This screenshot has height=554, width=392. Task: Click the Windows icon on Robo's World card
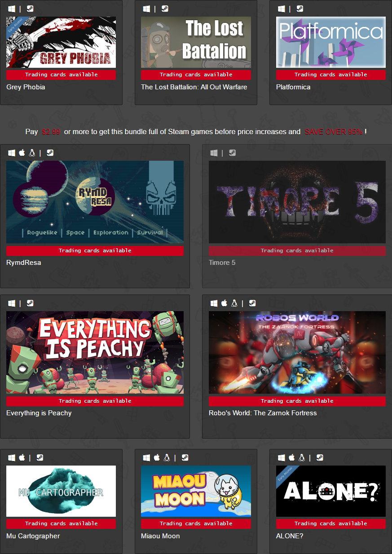click(214, 303)
